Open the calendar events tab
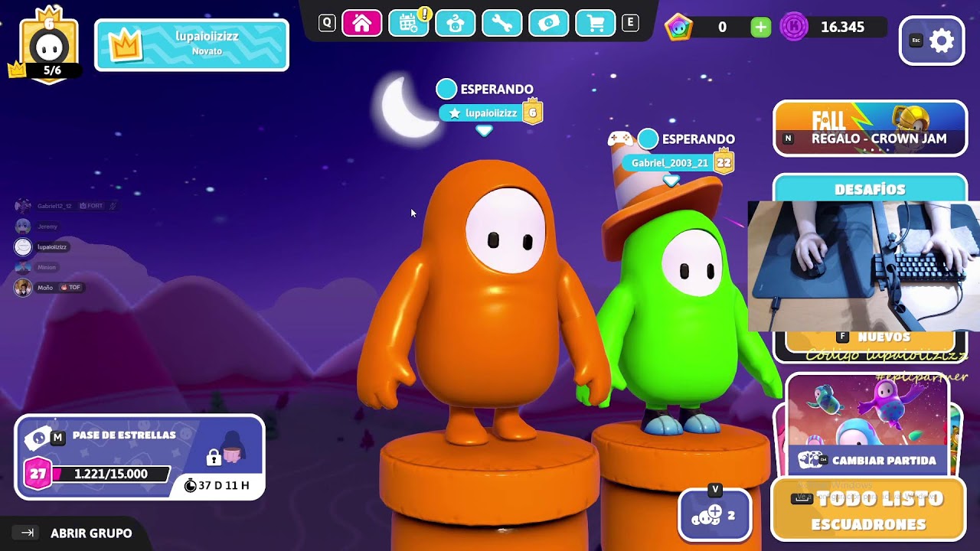This screenshot has height=551, width=980. tap(408, 23)
